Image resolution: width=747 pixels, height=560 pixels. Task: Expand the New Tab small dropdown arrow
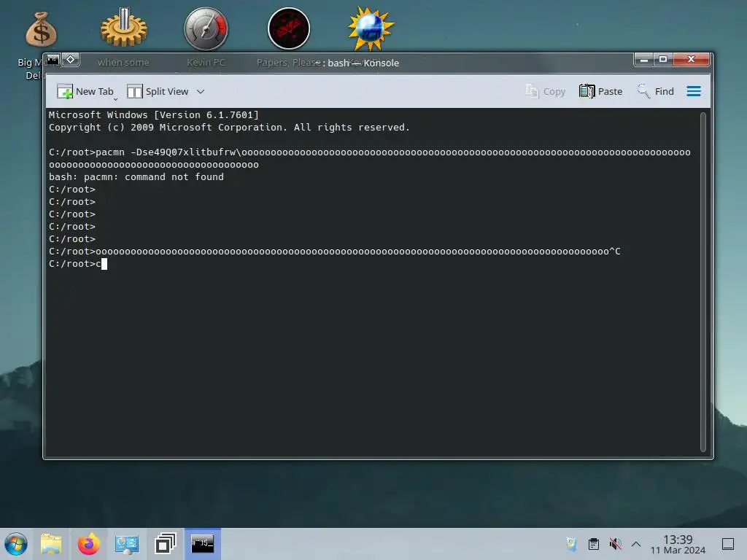tap(116, 99)
